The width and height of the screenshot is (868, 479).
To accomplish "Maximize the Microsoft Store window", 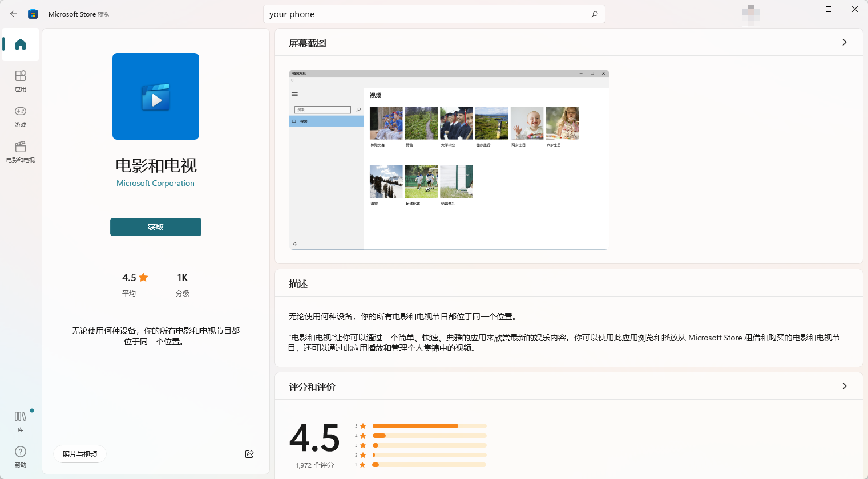I will tap(829, 9).
